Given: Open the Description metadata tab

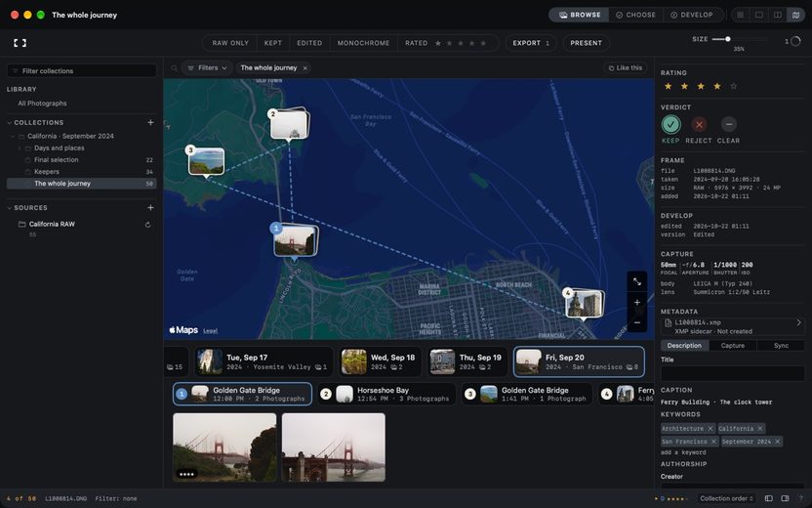Looking at the screenshot, I should click(684, 346).
